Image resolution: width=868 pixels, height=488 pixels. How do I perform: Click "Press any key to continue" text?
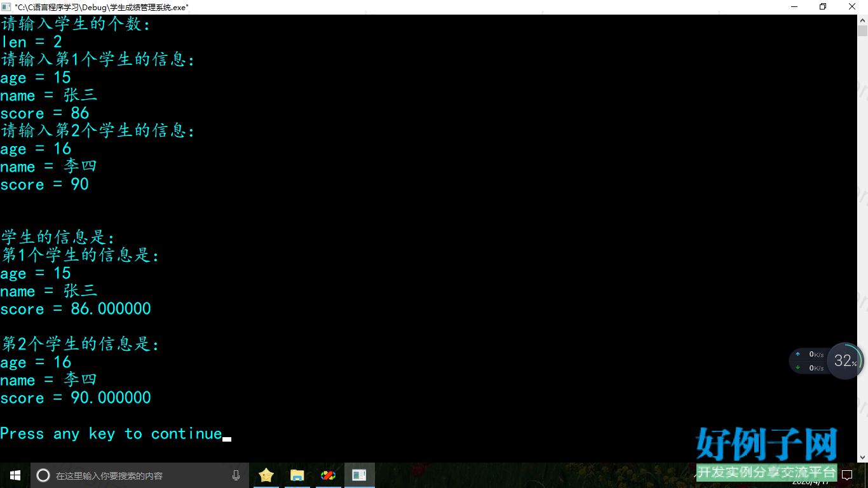(x=111, y=434)
